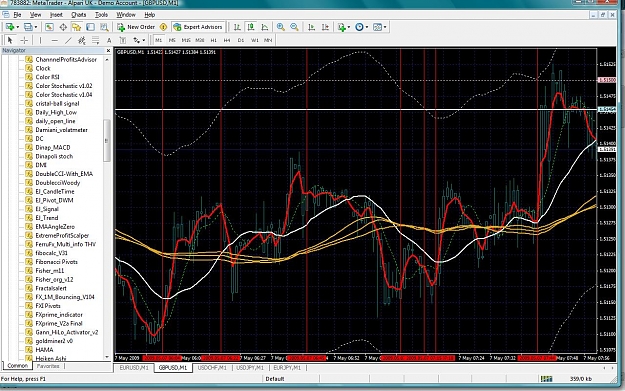The image size is (625, 391).
Task: Launch MetaEditor via yellow diamond icon
Action: coord(163,27)
